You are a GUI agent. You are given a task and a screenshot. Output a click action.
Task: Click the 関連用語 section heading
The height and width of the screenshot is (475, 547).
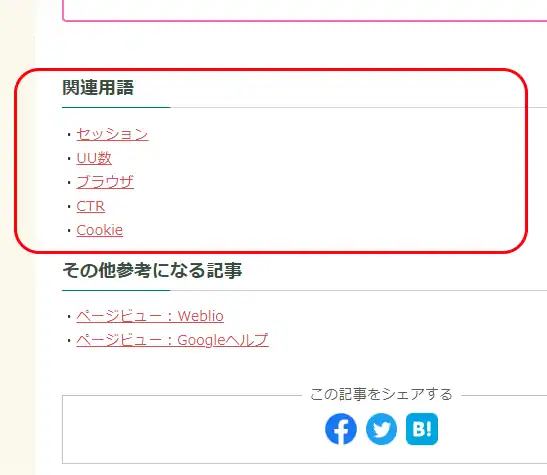click(98, 87)
